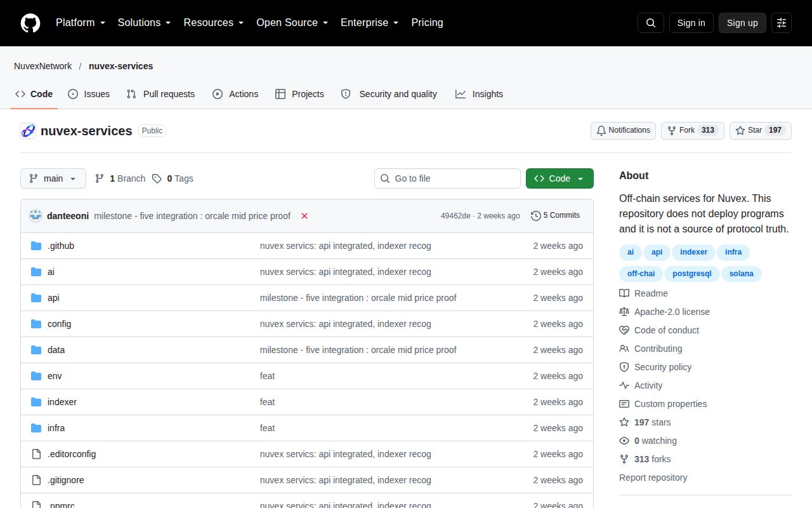Viewport: 812px width, 508px height.
Task: Click the Activity pulse icon
Action: pos(624,385)
